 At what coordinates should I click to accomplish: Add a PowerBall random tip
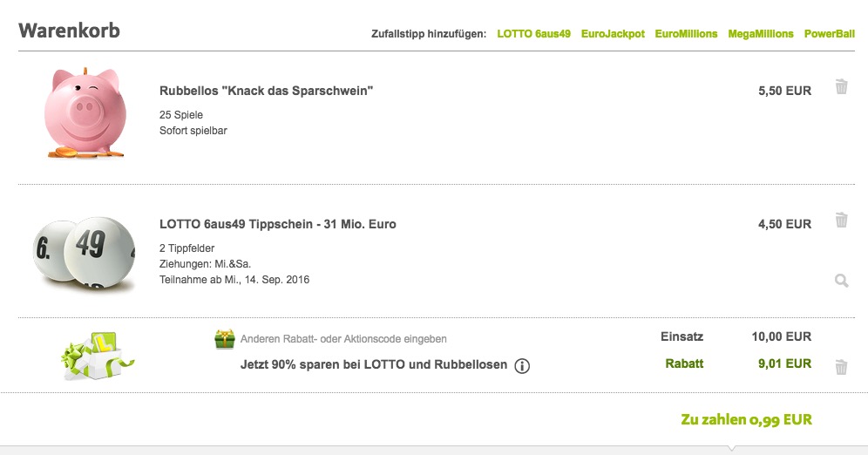pyautogui.click(x=829, y=34)
